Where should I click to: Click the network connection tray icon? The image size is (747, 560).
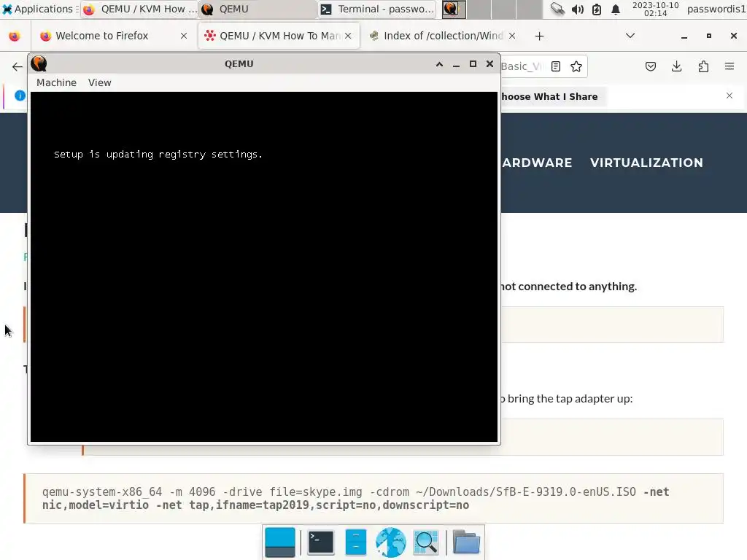point(557,9)
